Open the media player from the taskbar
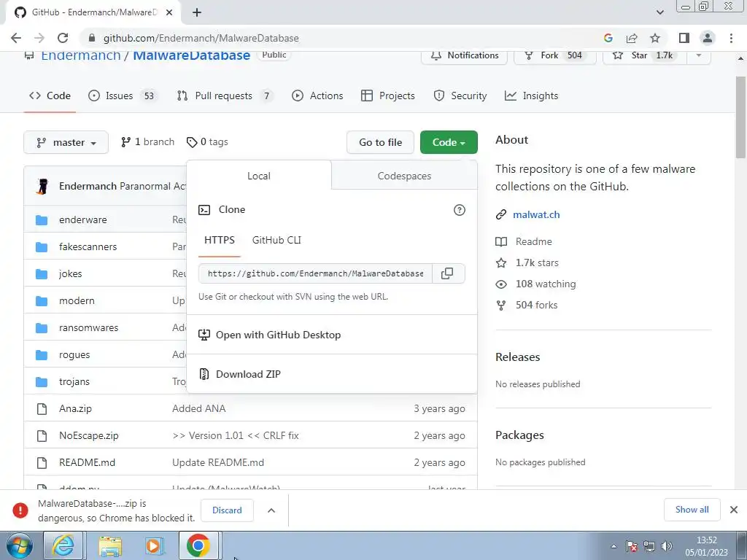The width and height of the screenshot is (747, 560). (x=154, y=545)
